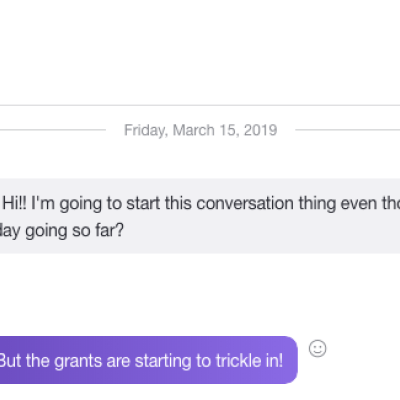Image resolution: width=400 pixels, height=400 pixels.
Task: Click "Hi!!" at the start of the gray message
Action: point(15,203)
